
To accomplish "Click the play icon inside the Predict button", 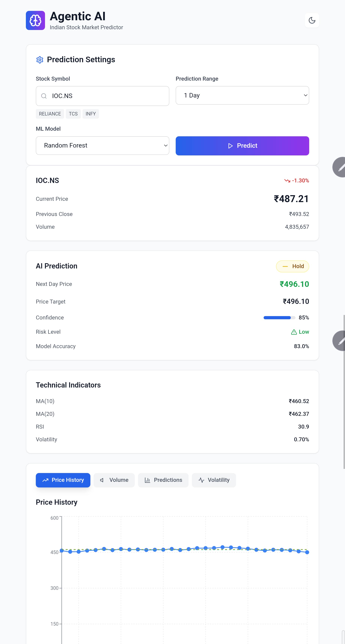I will click(230, 146).
